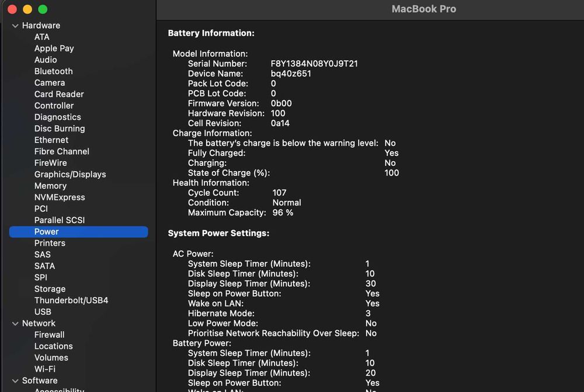Click the MacBook Pro window title
Image resolution: width=584 pixels, height=392 pixels.
coord(423,9)
